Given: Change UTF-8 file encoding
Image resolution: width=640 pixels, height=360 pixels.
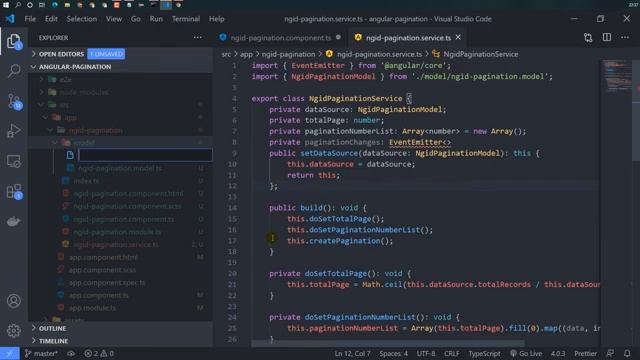Looking at the screenshot, I should pos(426,353).
